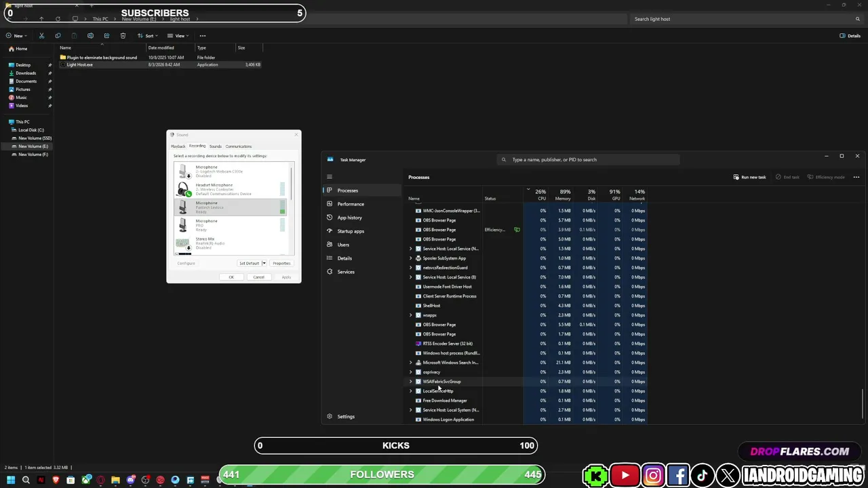The height and width of the screenshot is (488, 868).
Task: Open the Windows Start menu
Action: tap(11, 481)
